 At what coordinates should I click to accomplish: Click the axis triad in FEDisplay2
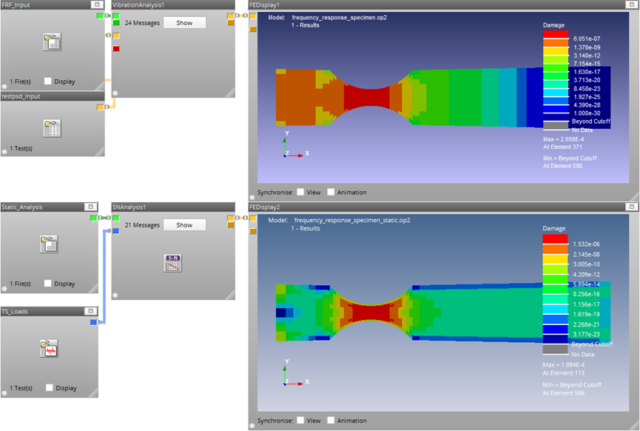pos(295,373)
